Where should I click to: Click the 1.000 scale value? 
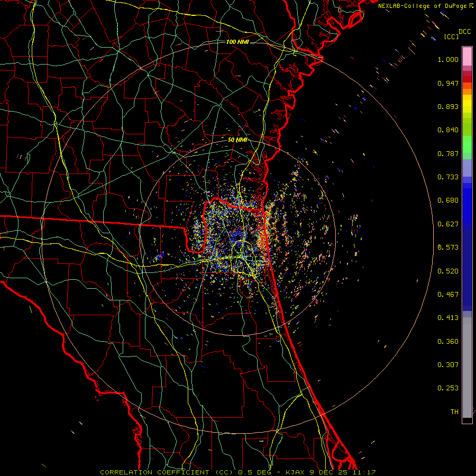click(448, 59)
